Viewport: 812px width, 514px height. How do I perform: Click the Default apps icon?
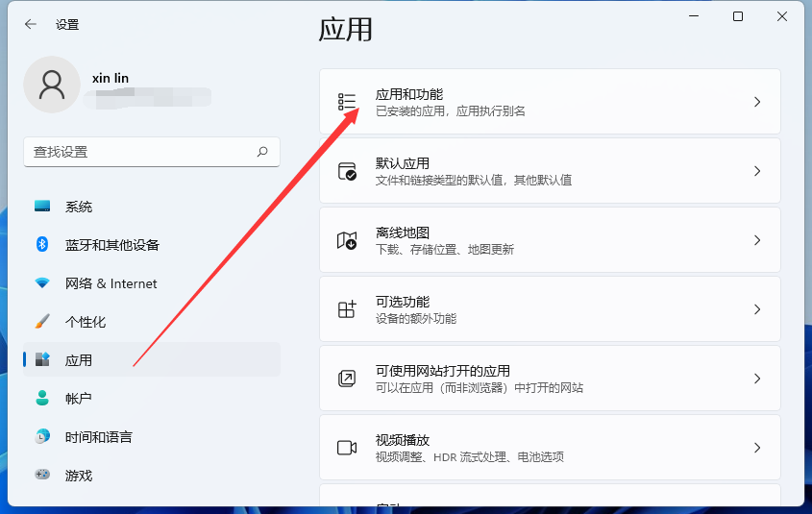(x=347, y=171)
